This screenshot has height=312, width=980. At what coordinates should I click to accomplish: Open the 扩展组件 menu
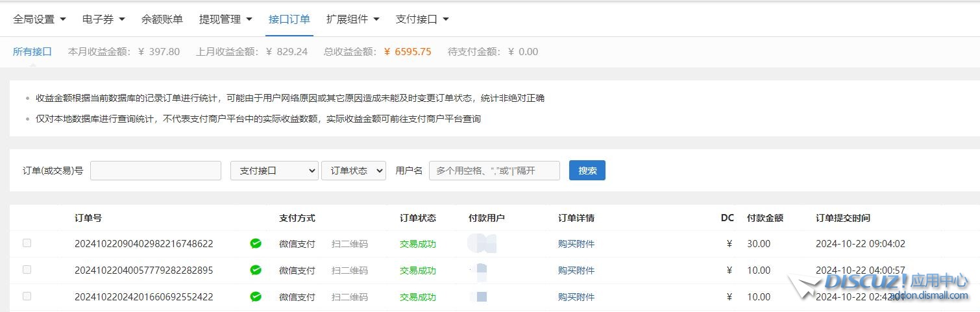click(x=352, y=19)
